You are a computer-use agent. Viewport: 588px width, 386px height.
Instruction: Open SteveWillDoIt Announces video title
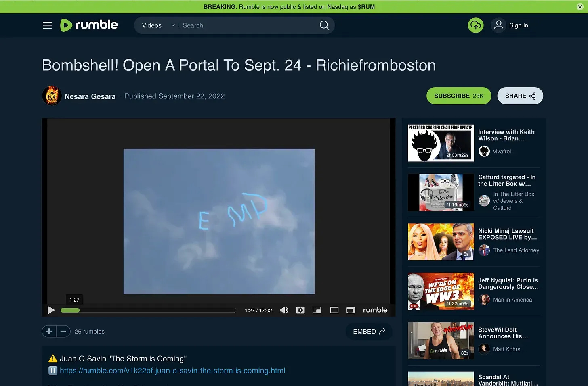[503, 333]
